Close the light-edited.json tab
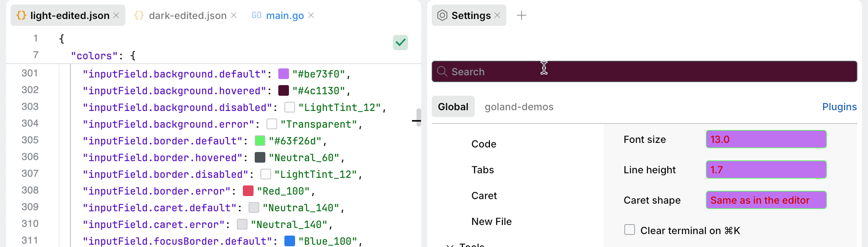Viewport: 868px width, 247px height. (x=116, y=15)
